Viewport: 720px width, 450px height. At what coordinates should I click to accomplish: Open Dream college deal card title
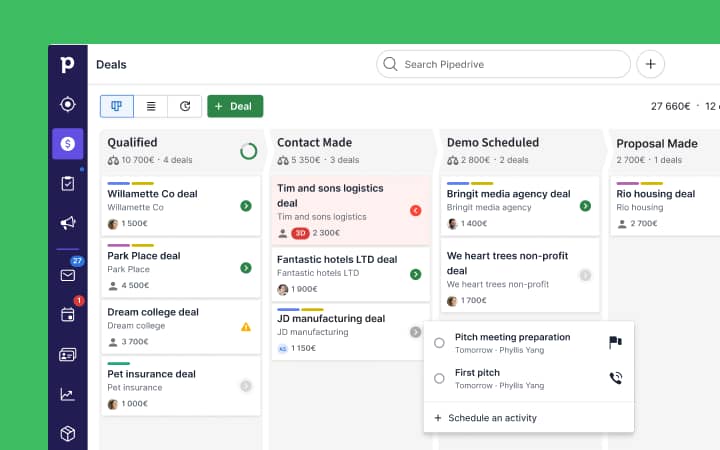point(153,312)
